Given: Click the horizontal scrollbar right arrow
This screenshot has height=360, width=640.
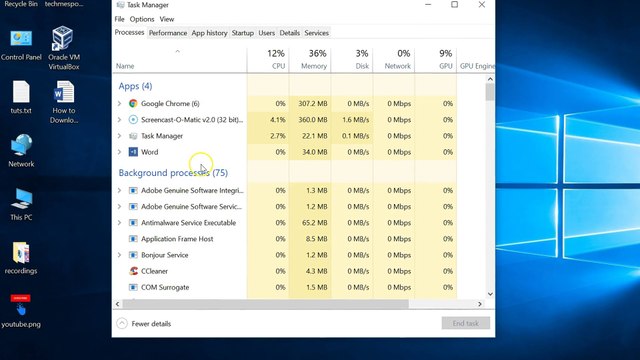Looking at the screenshot, I should (x=480, y=304).
